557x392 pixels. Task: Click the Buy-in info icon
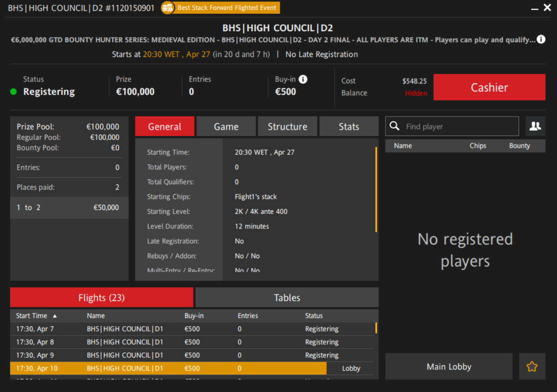tap(303, 79)
